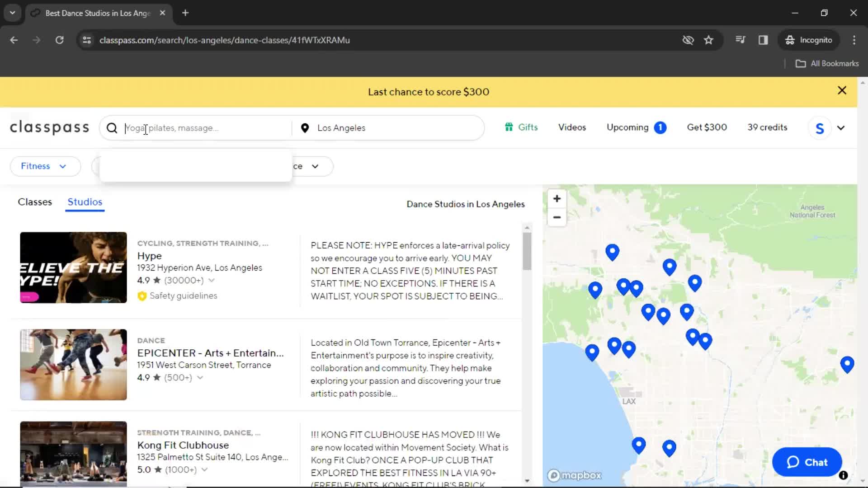This screenshot has width=868, height=488.
Task: Open a new browser tab
Action: click(185, 13)
